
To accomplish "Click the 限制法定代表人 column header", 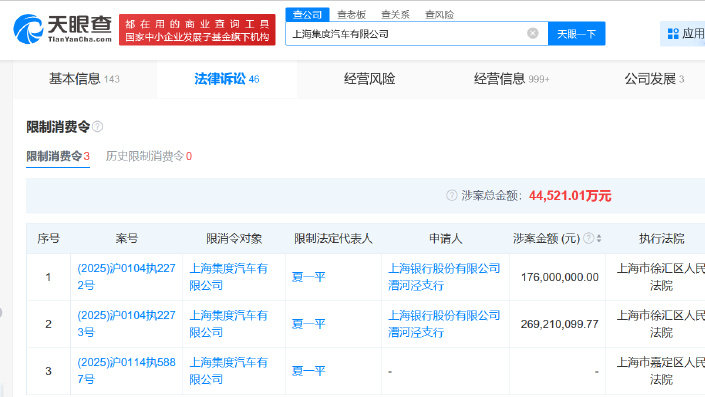I will 333,238.
